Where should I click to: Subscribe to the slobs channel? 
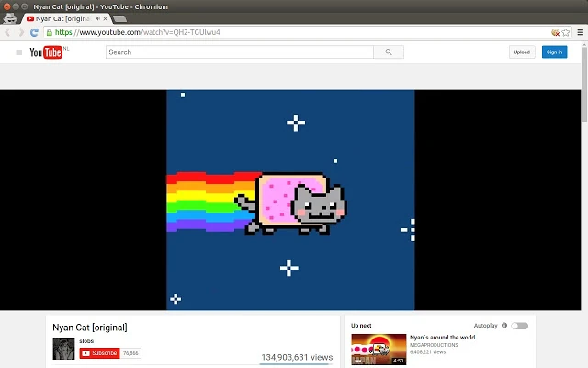tap(99, 353)
